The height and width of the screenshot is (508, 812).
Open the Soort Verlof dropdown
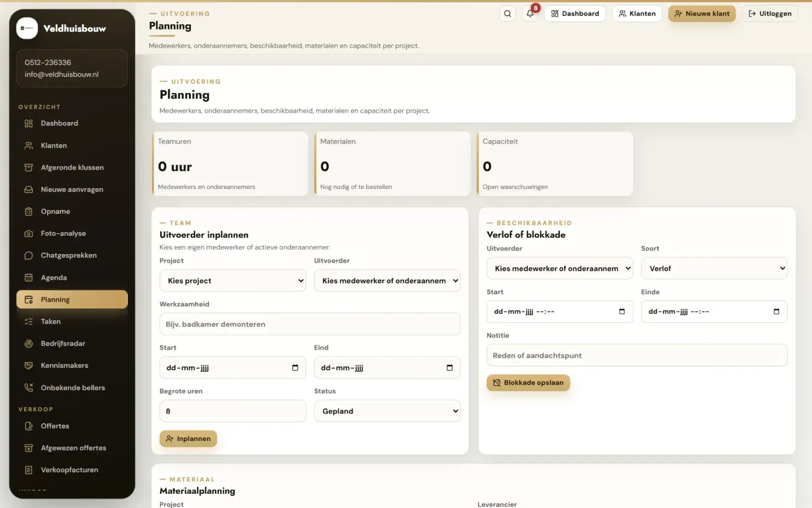coord(714,268)
